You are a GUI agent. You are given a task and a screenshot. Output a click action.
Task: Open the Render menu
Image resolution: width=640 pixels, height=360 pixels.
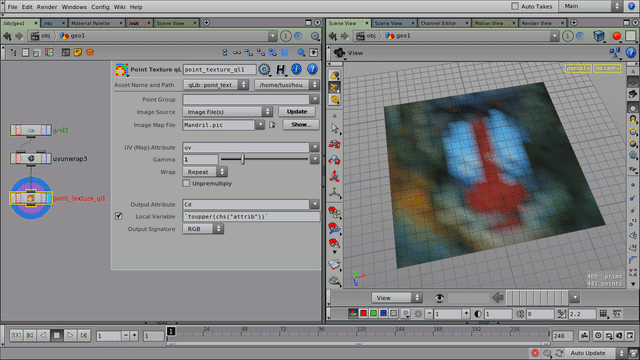point(47,7)
